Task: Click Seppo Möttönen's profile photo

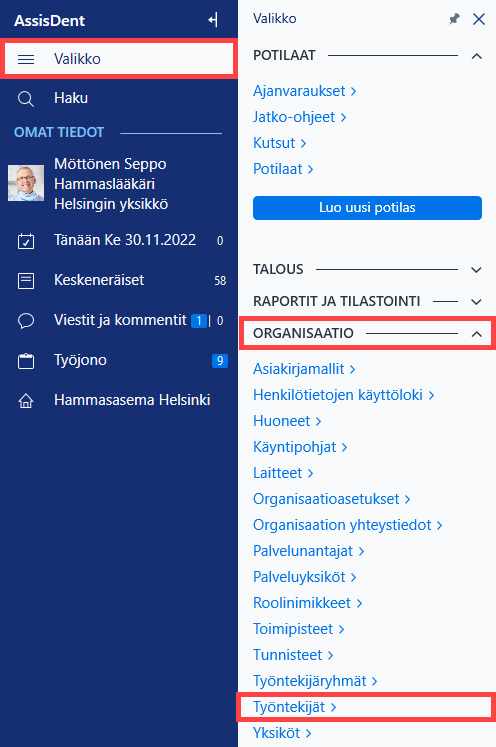Action: [26, 183]
